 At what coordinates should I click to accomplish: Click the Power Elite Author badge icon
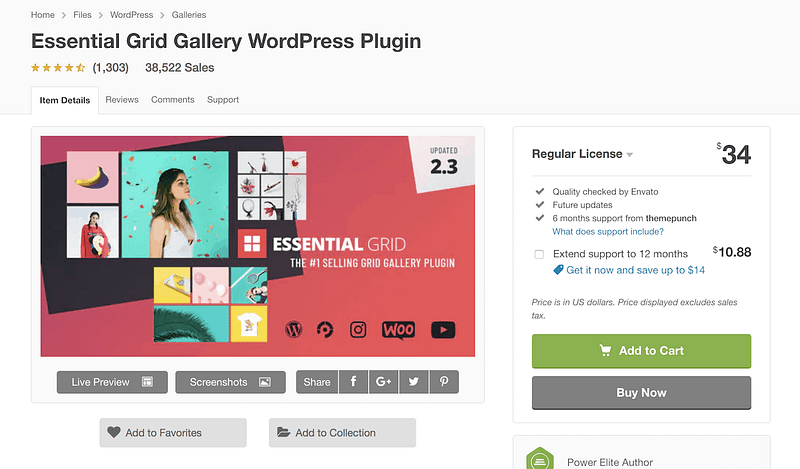pyautogui.click(x=540, y=458)
